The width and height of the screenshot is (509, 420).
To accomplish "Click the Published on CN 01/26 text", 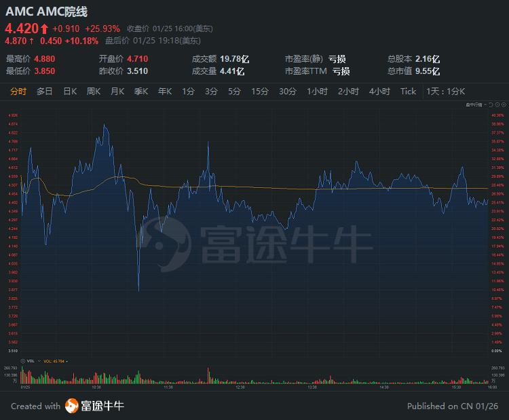I will pyautogui.click(x=453, y=406).
